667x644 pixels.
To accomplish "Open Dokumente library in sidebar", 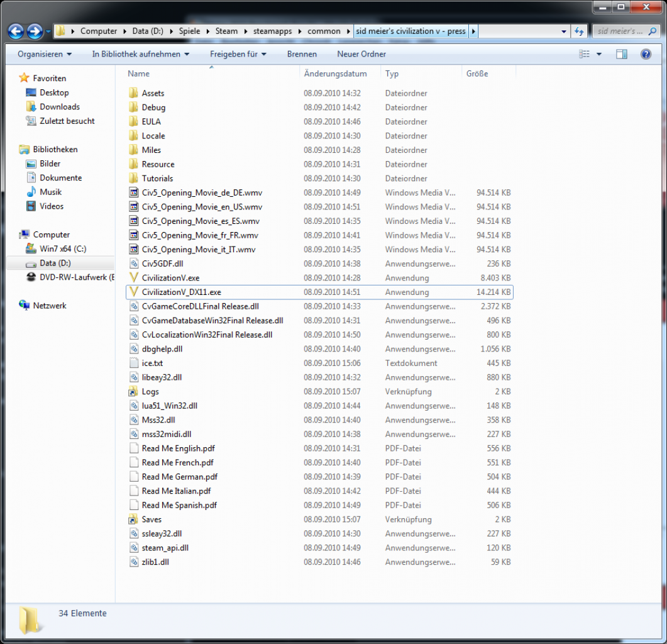I will (x=61, y=178).
